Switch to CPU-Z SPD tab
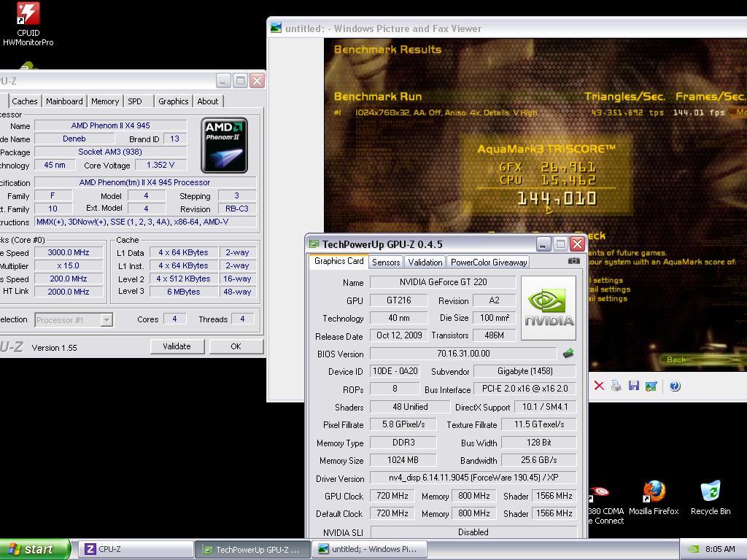The height and width of the screenshot is (560, 747). tap(135, 101)
